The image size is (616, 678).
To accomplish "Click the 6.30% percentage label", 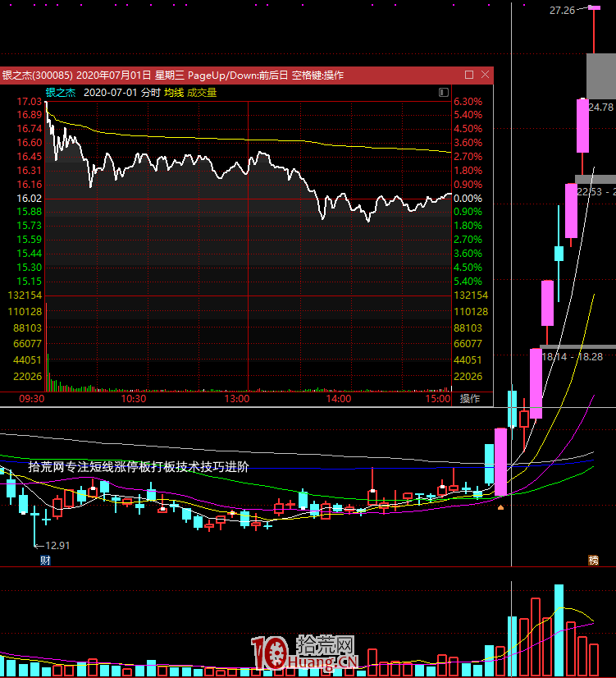I will point(468,102).
